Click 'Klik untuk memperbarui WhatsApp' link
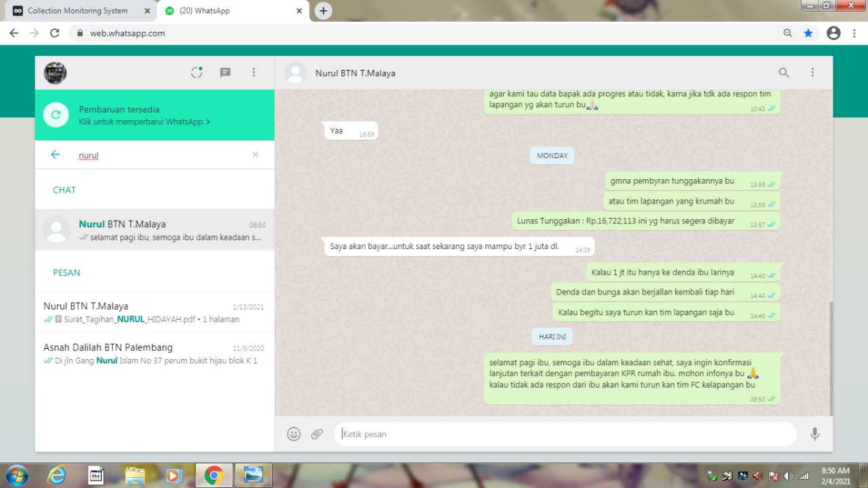868x488 pixels. (144, 121)
